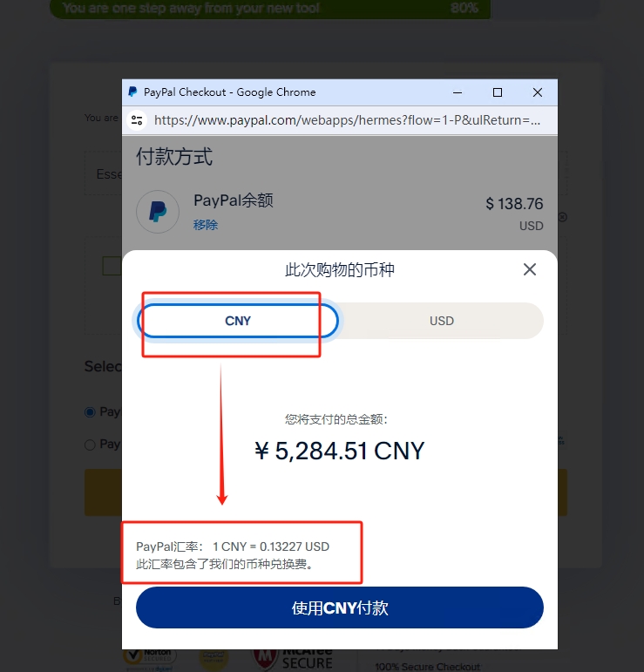Click the PayPal URL address bar
The image size is (644, 672).
tap(347, 120)
